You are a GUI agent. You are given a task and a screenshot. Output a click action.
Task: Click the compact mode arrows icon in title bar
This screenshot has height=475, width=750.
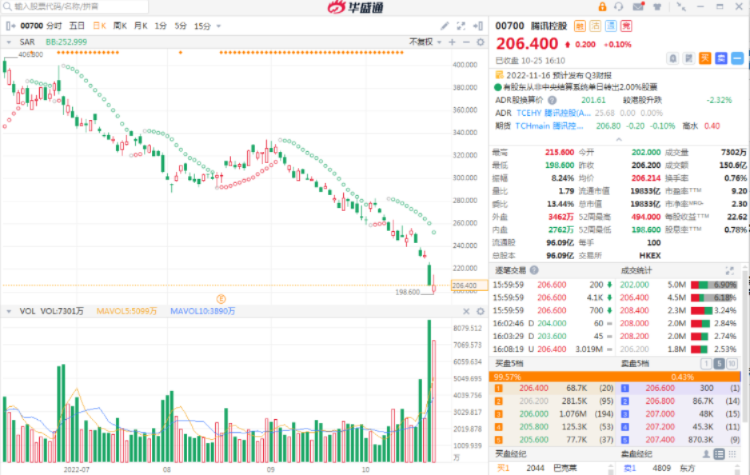pos(681,7)
